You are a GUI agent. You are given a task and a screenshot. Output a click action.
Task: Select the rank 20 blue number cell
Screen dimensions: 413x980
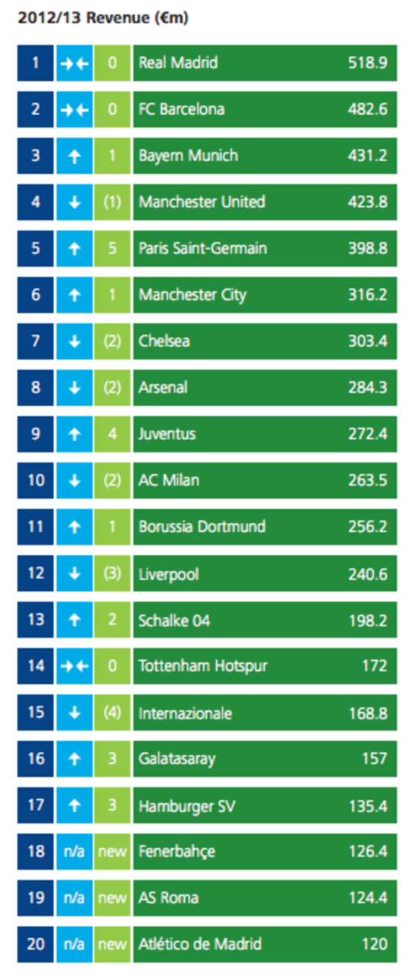click(35, 944)
